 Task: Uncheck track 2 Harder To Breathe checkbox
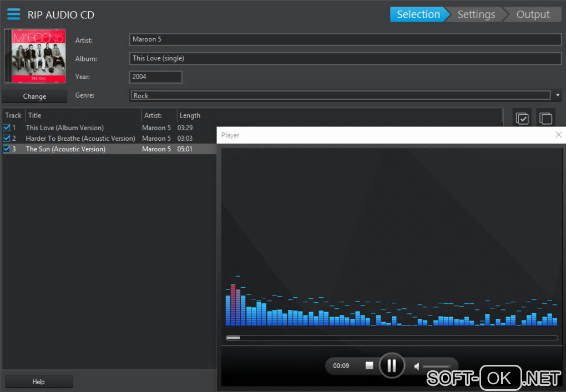coord(7,138)
